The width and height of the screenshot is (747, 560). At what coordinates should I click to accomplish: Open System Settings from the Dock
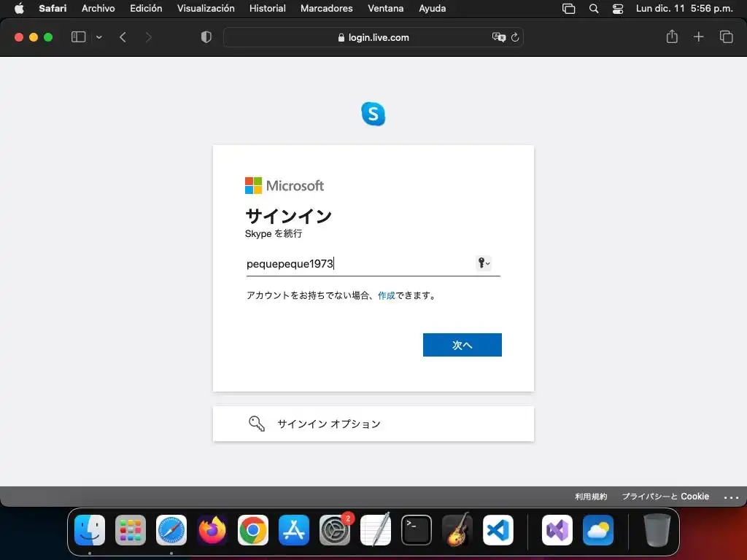click(334, 530)
